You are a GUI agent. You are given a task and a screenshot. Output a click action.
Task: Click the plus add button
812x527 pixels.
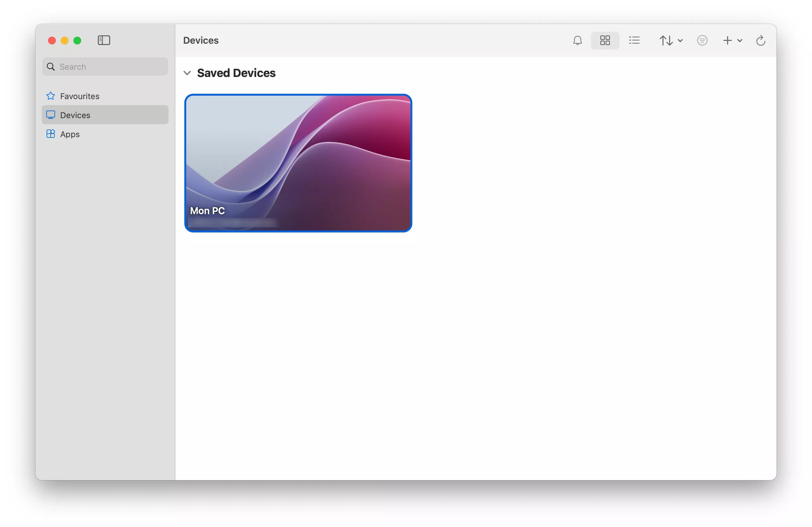click(727, 41)
